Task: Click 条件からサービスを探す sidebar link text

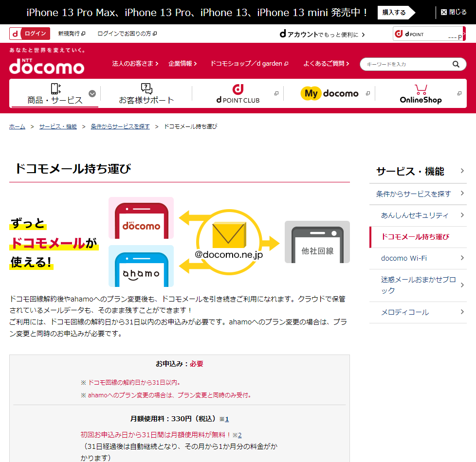Action: 414,194
